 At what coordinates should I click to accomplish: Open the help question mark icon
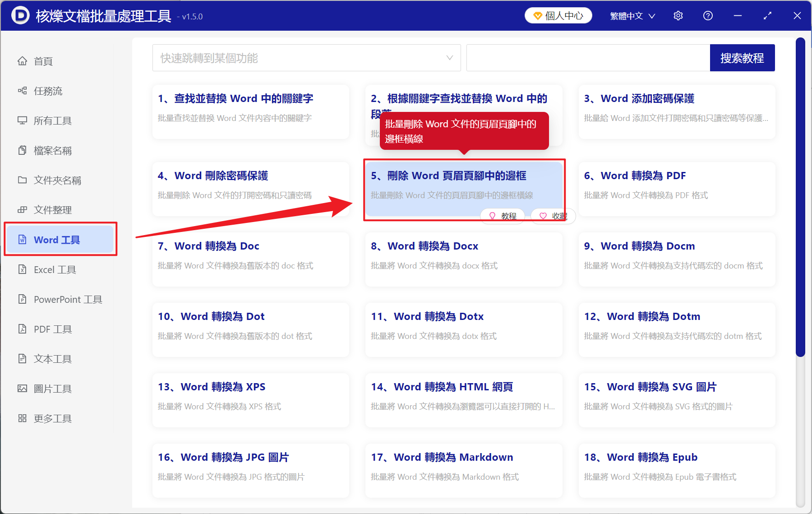point(708,15)
